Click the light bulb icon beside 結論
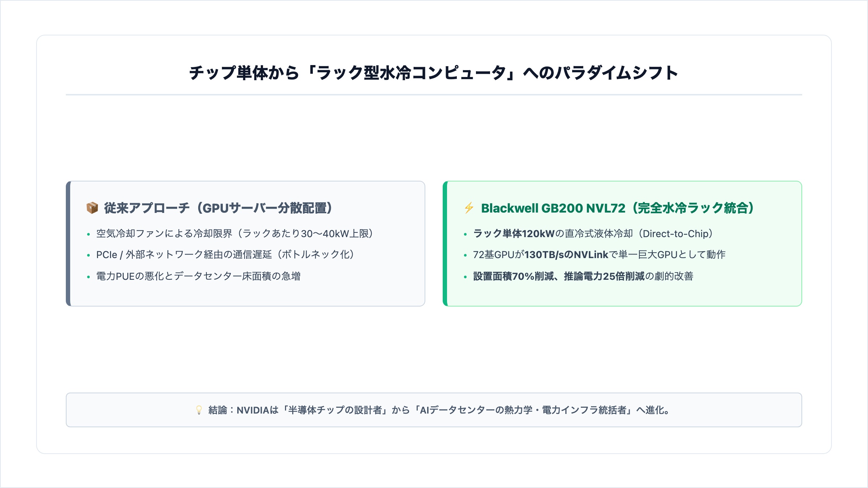Viewport: 868px width, 488px height. click(x=199, y=410)
